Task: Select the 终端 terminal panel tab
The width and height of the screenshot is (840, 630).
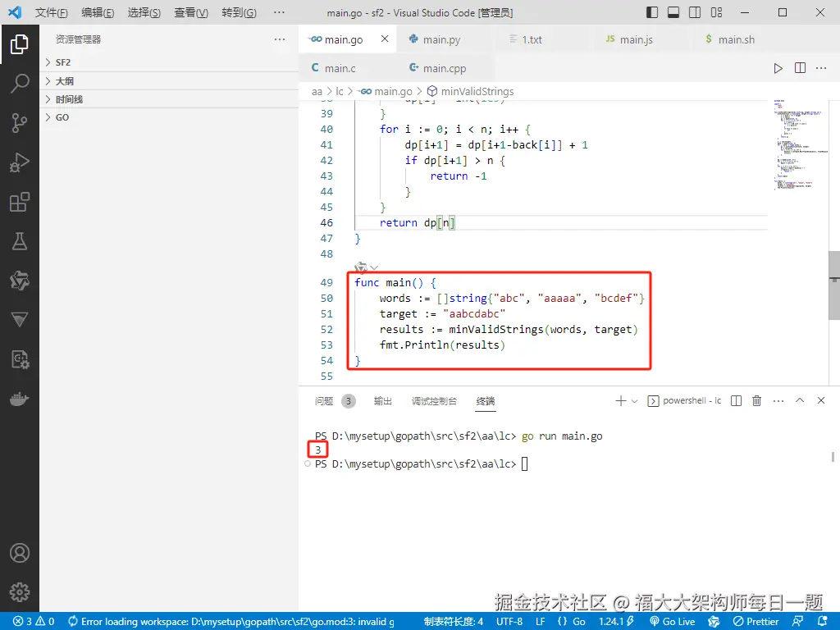Action: [x=486, y=400]
